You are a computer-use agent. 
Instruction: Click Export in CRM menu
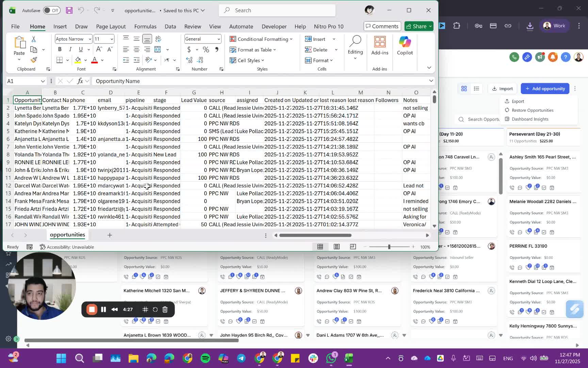tap(514, 101)
